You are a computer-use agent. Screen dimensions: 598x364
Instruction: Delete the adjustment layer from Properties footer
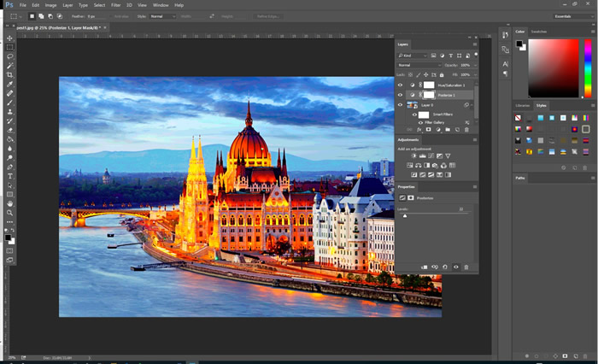(x=466, y=267)
